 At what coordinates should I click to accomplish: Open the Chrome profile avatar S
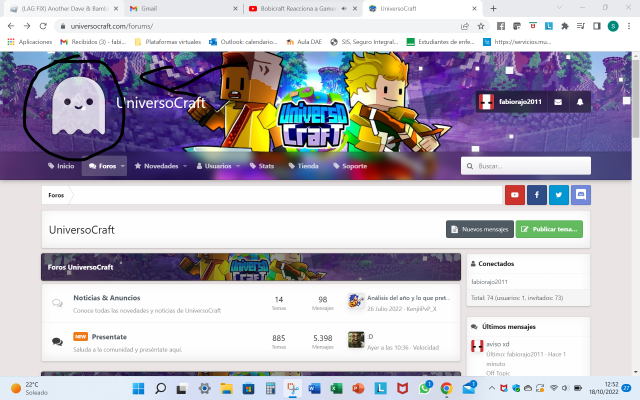point(613,26)
